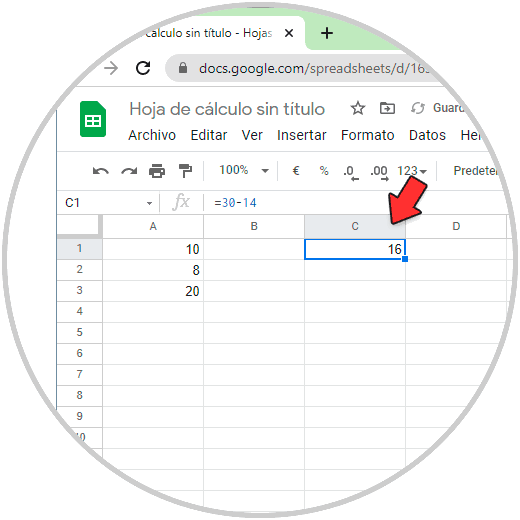Open the Formato menu
520x520 pixels.
point(367,135)
